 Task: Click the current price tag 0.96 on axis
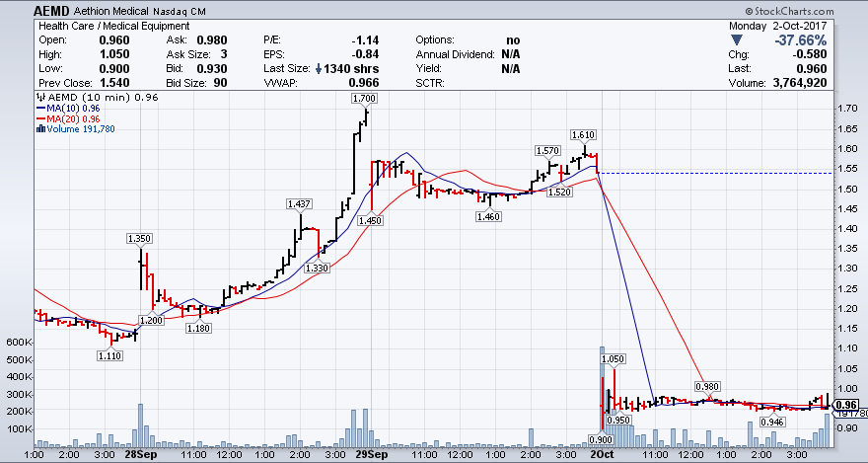pos(844,405)
